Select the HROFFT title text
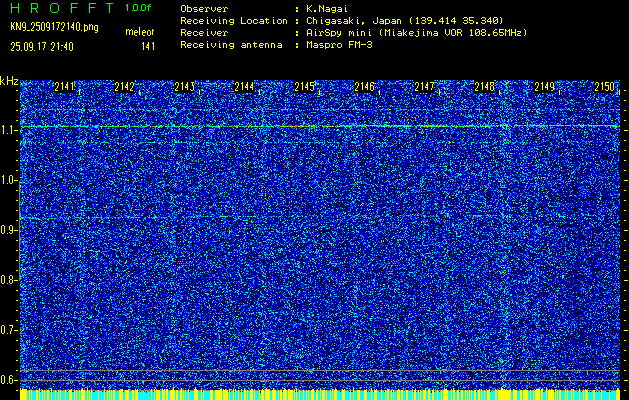The width and height of the screenshot is (629, 400). (63, 8)
